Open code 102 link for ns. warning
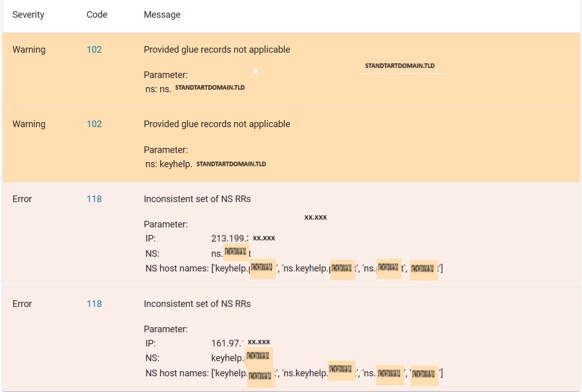The width and height of the screenshot is (582, 392). point(94,50)
